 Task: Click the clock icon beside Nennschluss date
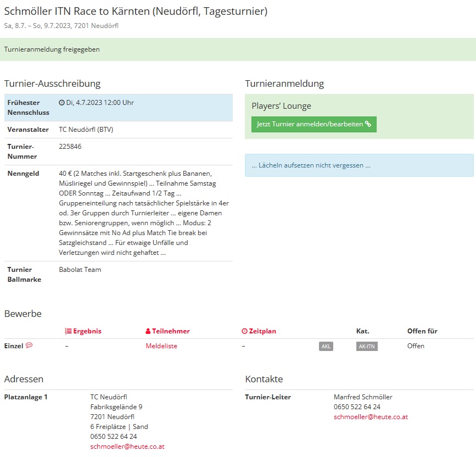61,103
